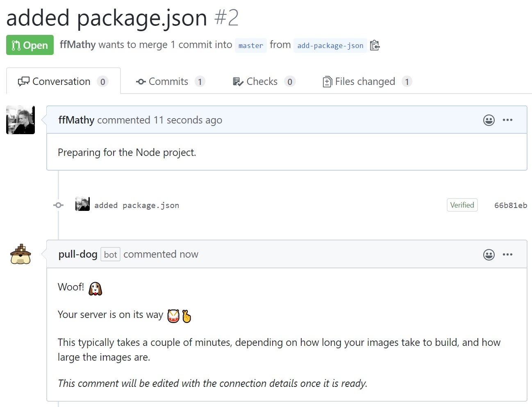
Task: Click the green Open status badge
Action: (x=30, y=45)
